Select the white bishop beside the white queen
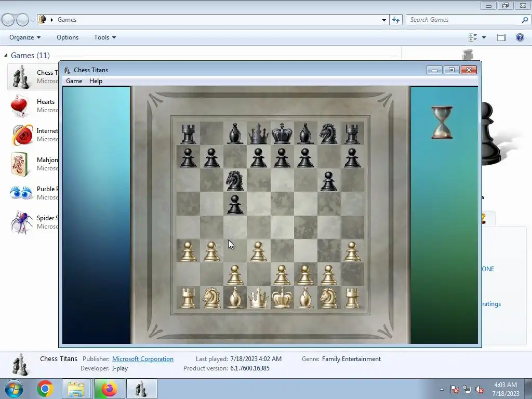Screen dimensions: 532x399 tap(235, 298)
